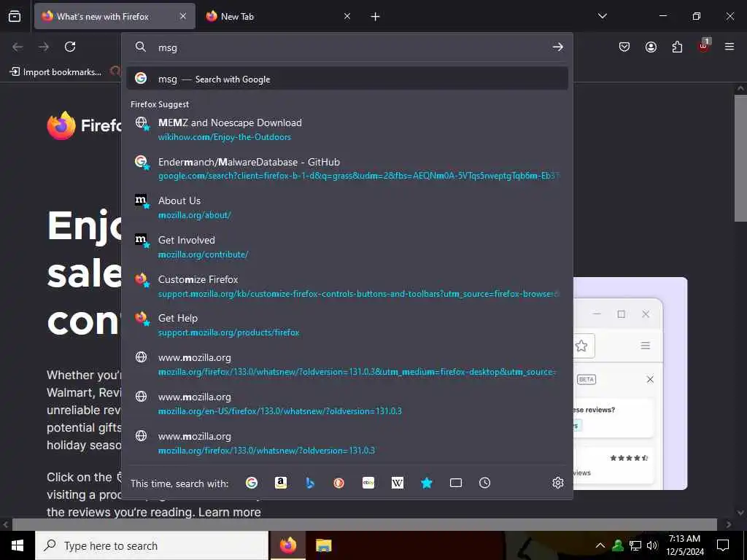The image size is (747, 560).
Task: Open the Extensions puzzle icon
Action: [677, 47]
